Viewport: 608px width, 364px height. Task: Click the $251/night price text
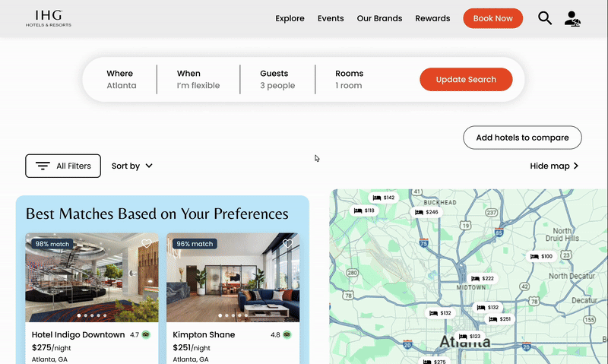[x=192, y=348]
